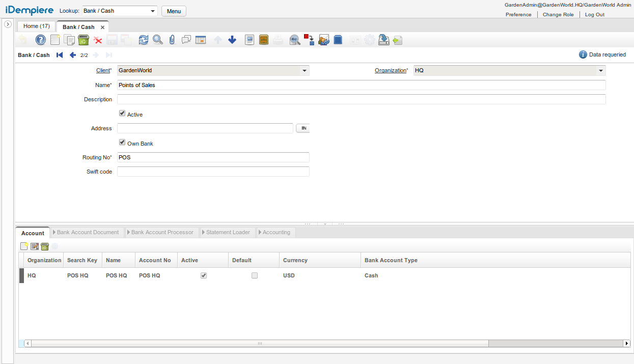634x364 pixels.
Task: Switch to the Home (17) tab
Action: 37,26
